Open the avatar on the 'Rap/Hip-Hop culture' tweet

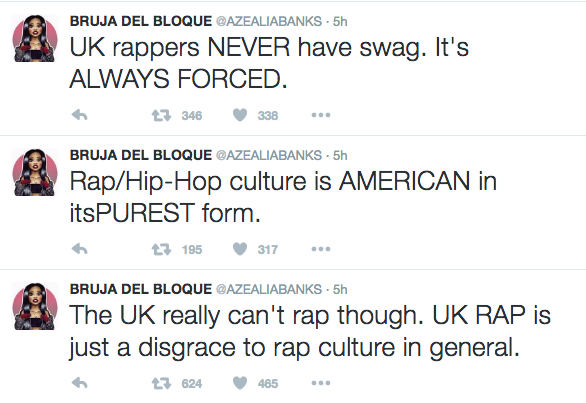(x=35, y=172)
